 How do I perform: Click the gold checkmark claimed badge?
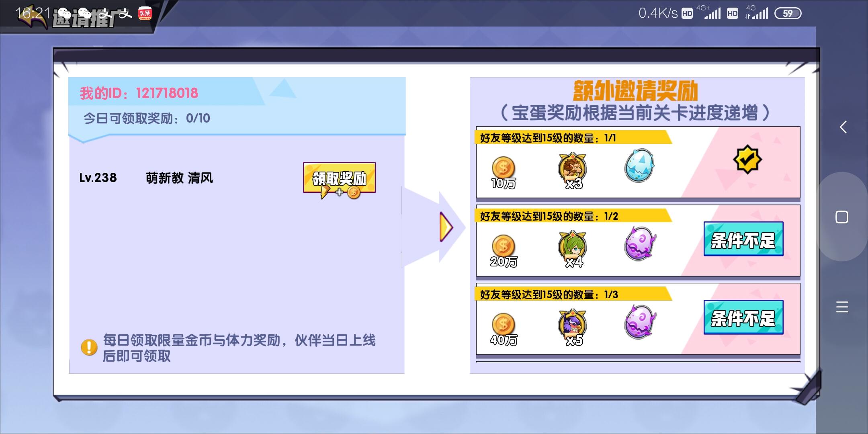(747, 160)
